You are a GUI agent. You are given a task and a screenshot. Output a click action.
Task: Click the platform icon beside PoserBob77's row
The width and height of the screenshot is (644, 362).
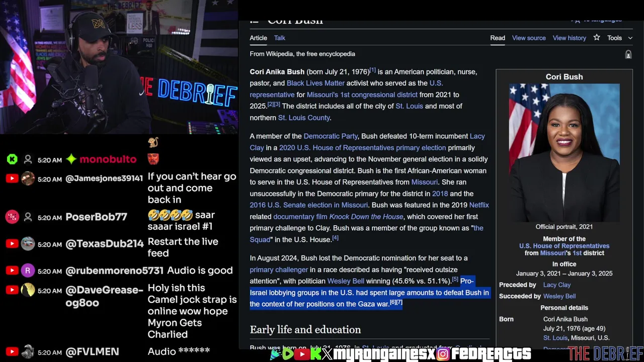(12, 217)
